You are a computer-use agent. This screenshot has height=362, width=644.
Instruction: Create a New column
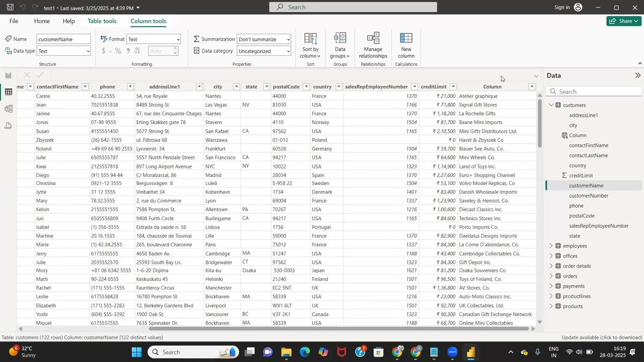coord(406,46)
